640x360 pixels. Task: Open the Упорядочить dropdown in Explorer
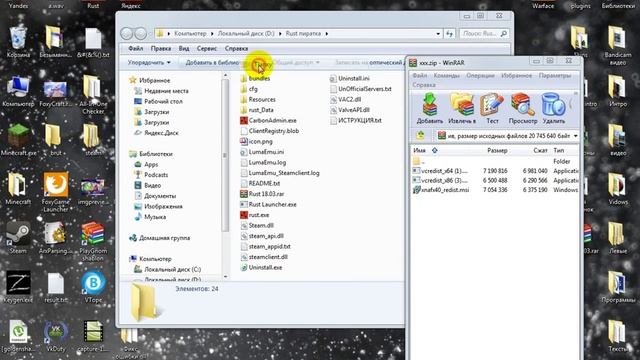149,62
